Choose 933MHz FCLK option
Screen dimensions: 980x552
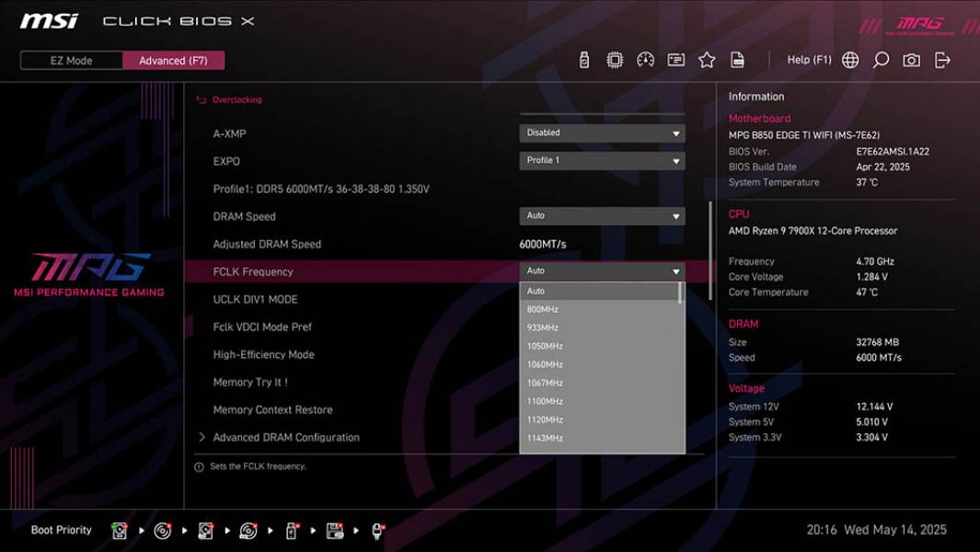(599, 328)
